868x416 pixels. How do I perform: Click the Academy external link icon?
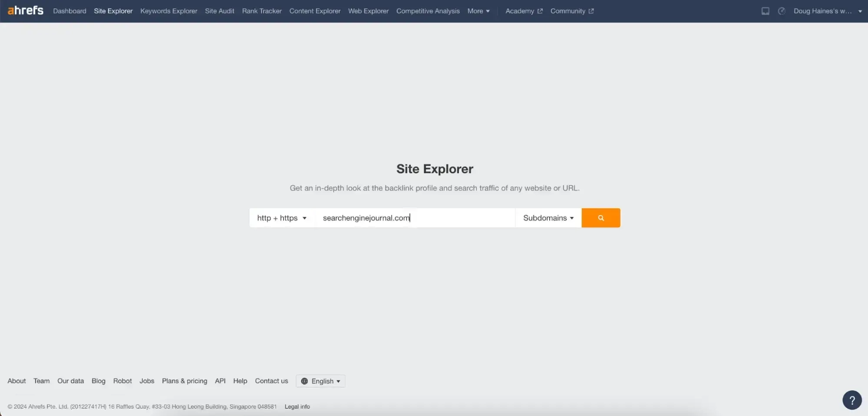pyautogui.click(x=540, y=11)
